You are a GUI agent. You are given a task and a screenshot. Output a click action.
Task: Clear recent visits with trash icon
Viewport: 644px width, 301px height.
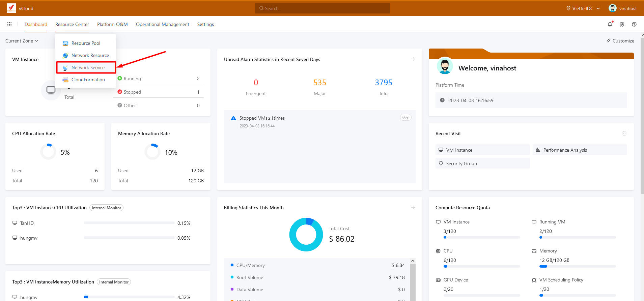tap(624, 133)
